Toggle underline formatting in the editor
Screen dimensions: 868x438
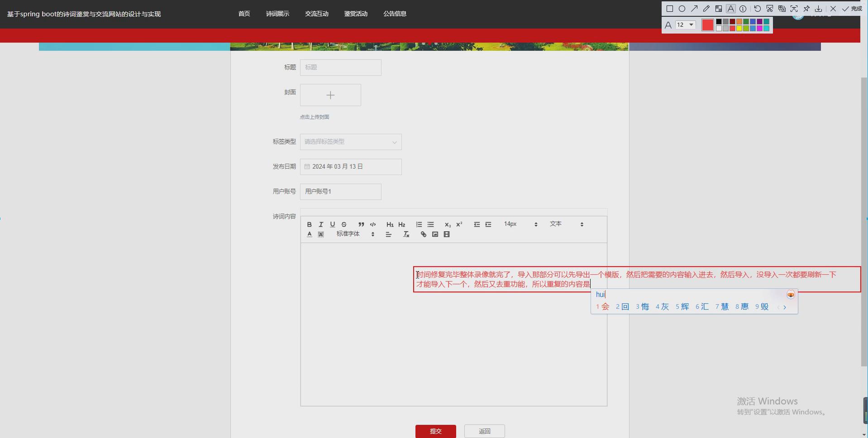pos(333,224)
